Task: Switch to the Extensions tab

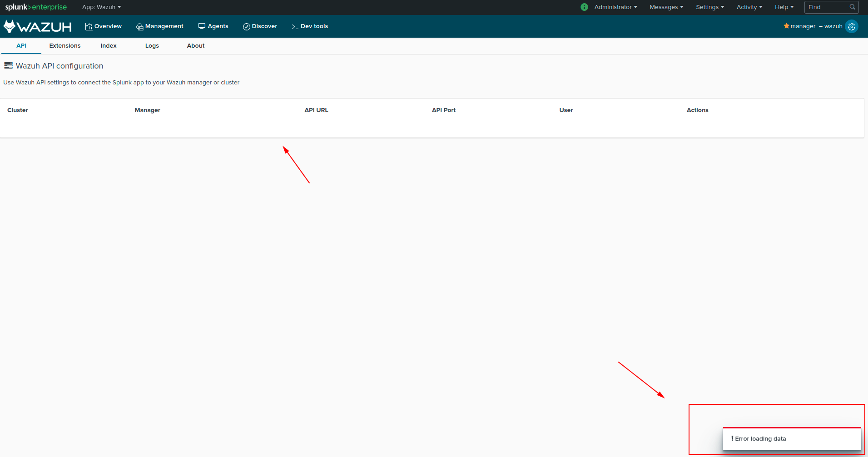Action: click(64, 45)
